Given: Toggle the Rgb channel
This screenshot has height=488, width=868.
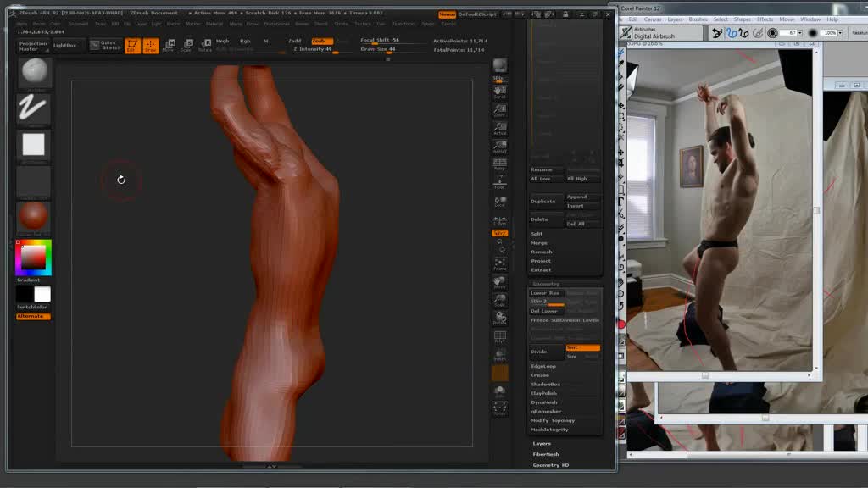Looking at the screenshot, I should (x=245, y=41).
